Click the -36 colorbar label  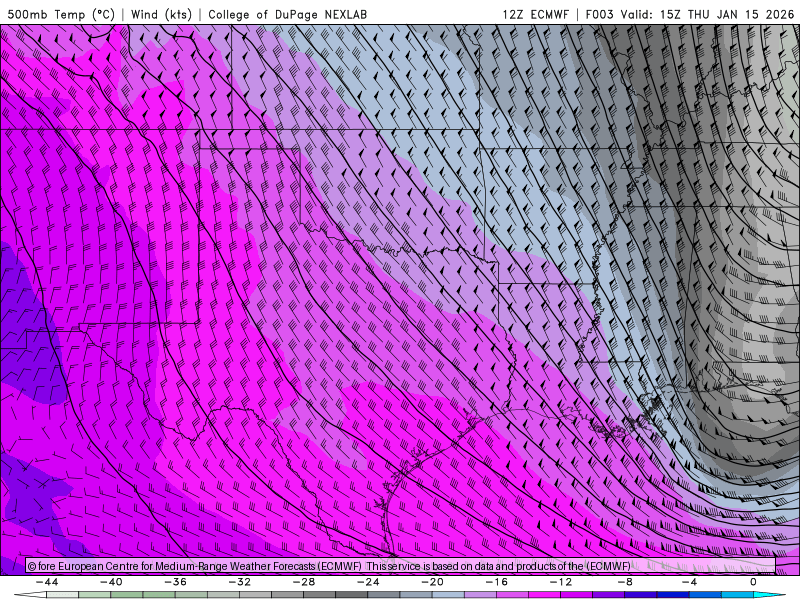[x=176, y=582]
